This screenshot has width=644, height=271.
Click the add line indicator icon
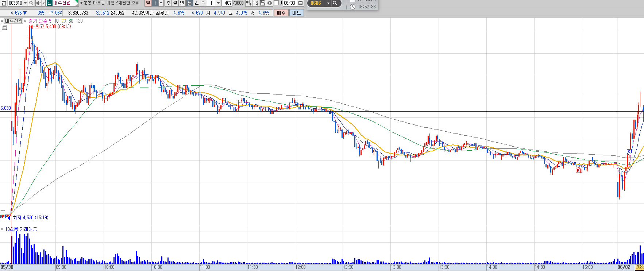coord(256,3)
